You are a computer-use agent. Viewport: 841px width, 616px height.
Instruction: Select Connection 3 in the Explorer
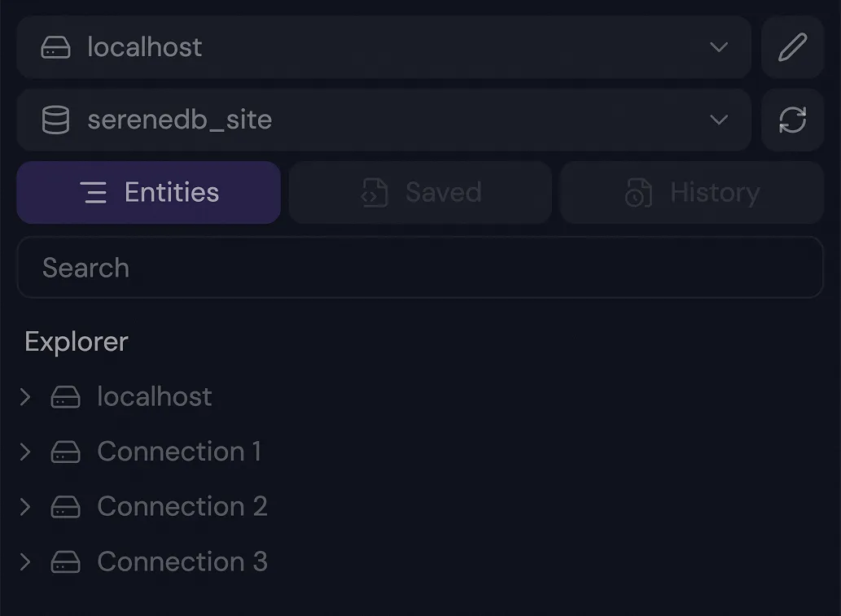[x=182, y=562]
